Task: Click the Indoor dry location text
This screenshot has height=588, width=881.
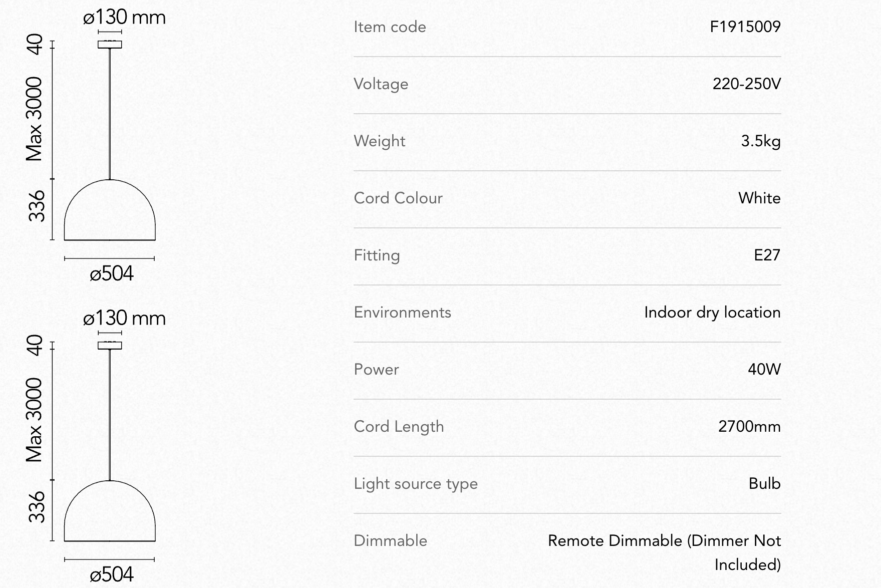Action: tap(712, 313)
